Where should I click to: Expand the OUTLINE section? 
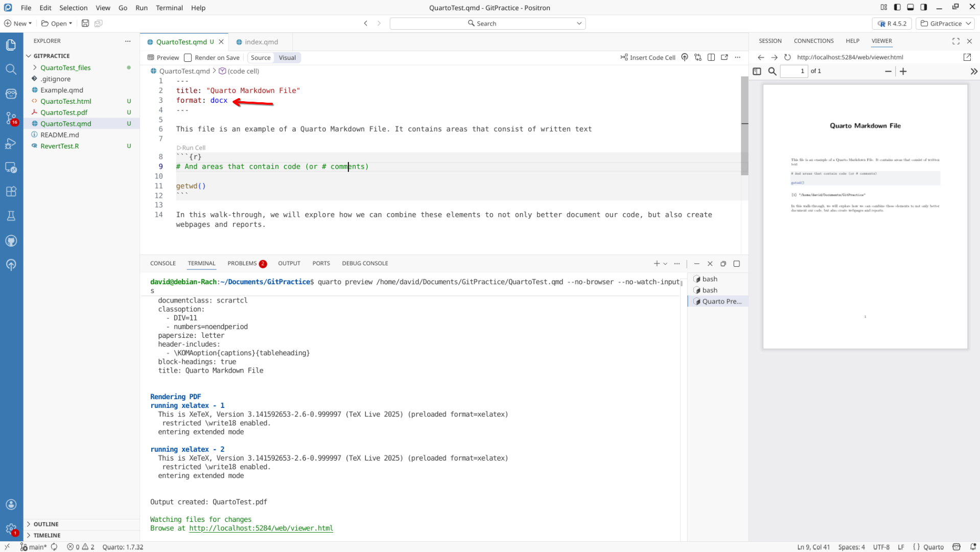click(x=46, y=524)
